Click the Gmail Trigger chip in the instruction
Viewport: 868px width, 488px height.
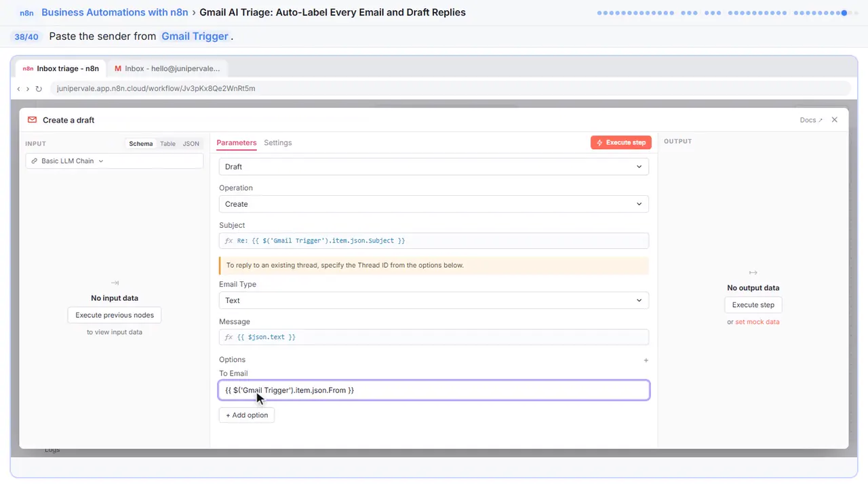coord(195,37)
